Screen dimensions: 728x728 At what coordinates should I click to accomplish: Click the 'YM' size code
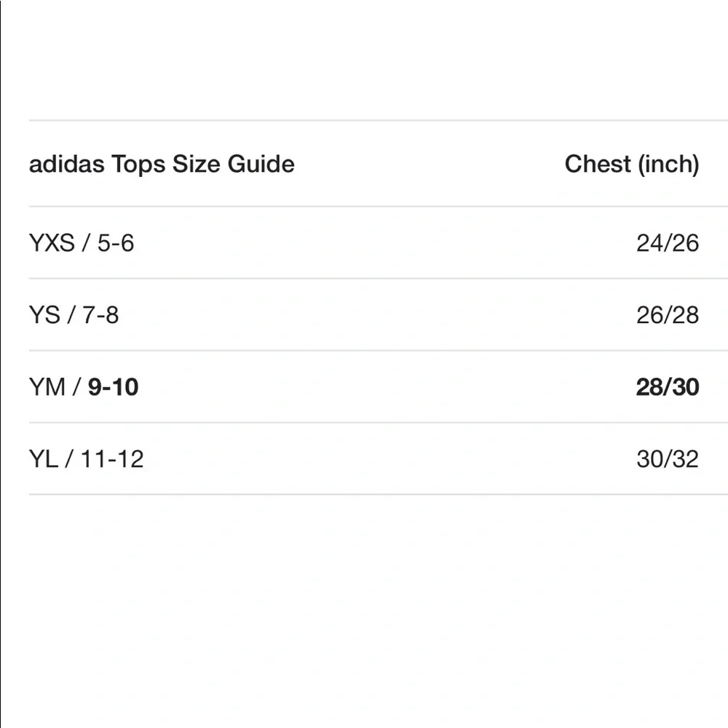click(x=47, y=387)
